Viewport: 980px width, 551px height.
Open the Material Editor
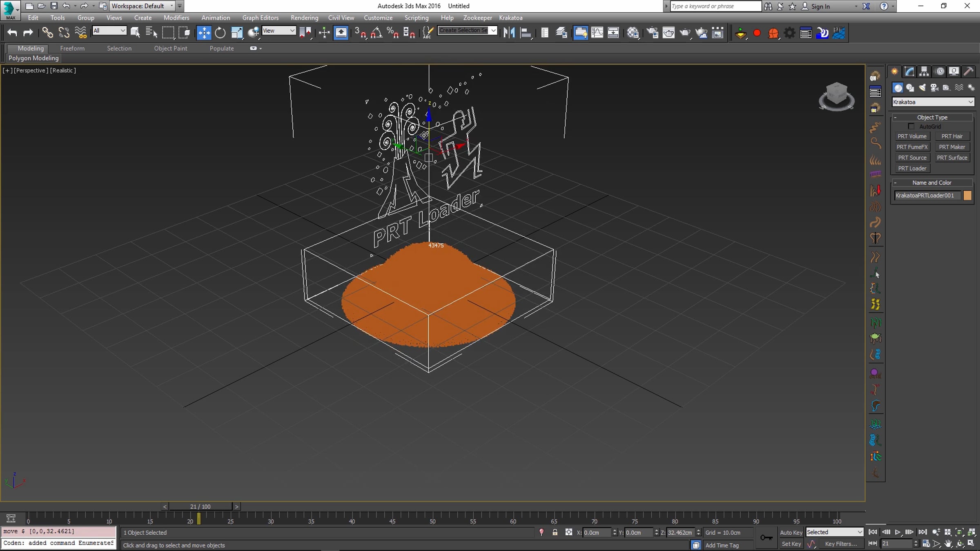click(633, 33)
